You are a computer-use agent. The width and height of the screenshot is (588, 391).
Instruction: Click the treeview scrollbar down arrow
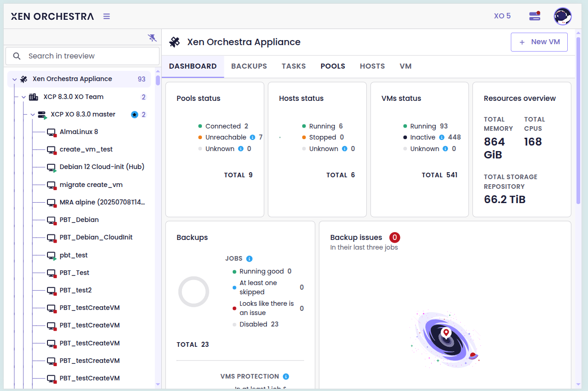coord(158,384)
